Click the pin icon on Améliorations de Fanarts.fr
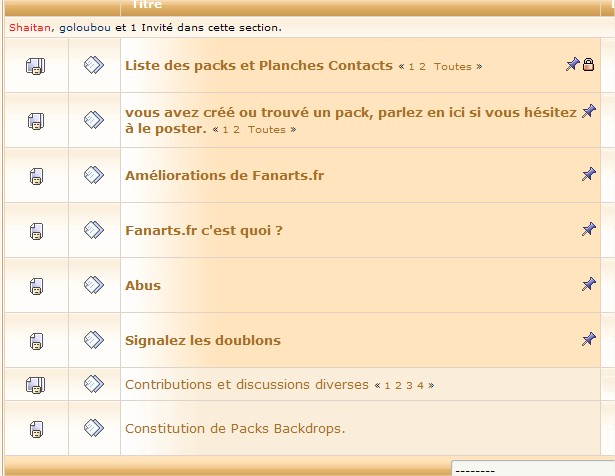The height and width of the screenshot is (476, 615). pyautogui.click(x=589, y=175)
